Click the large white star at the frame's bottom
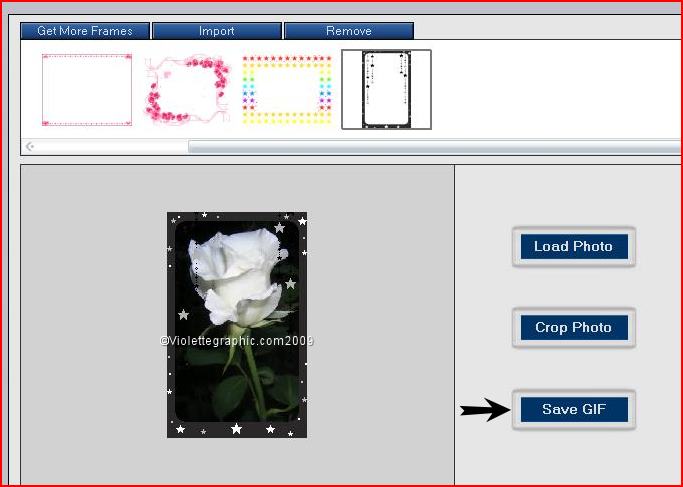This screenshot has height=487, width=683. click(x=236, y=429)
